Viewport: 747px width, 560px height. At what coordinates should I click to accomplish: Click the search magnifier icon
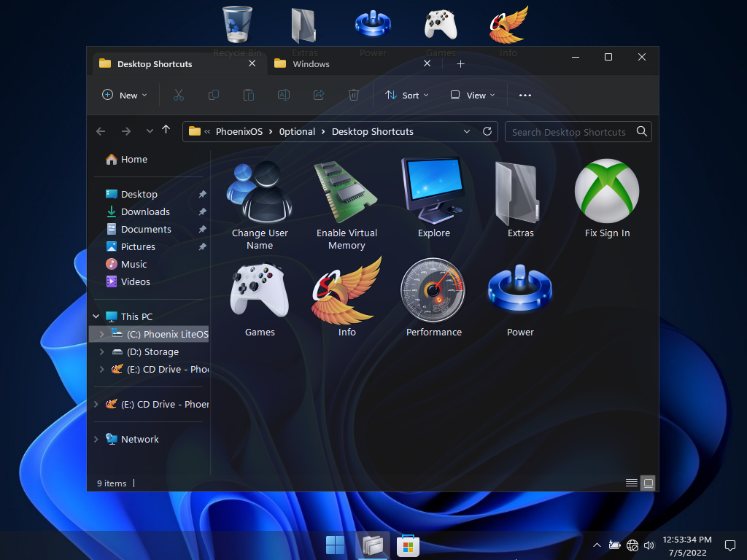click(642, 131)
